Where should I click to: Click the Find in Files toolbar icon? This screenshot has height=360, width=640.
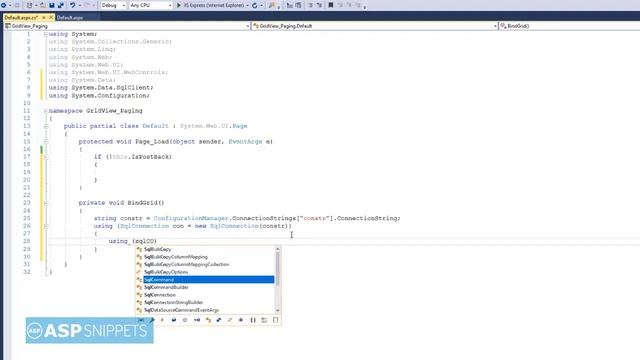pos(272,5)
